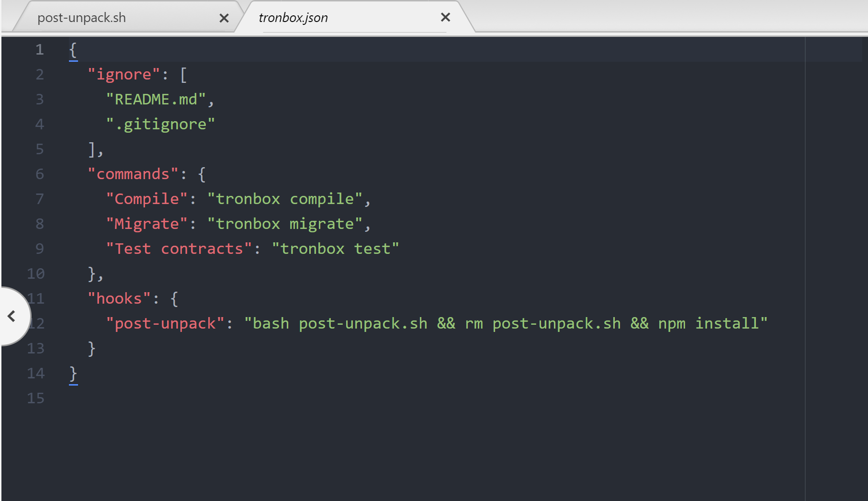Viewport: 868px width, 501px height.
Task: Collapse the sidebar using the chevron
Action: pos(11,316)
